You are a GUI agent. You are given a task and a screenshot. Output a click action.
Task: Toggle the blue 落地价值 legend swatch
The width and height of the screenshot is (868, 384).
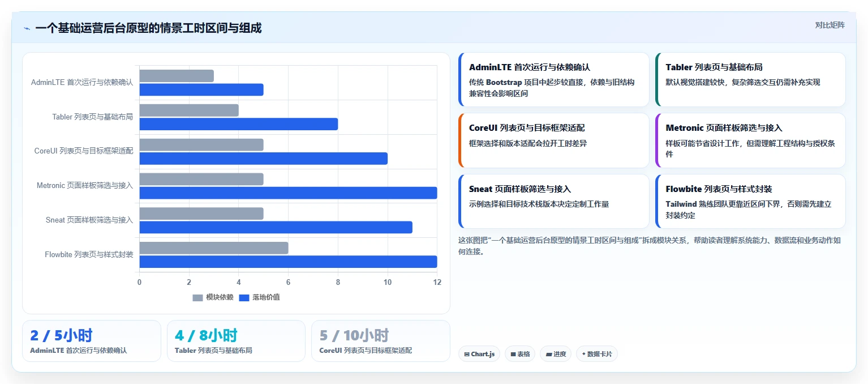[x=244, y=297]
